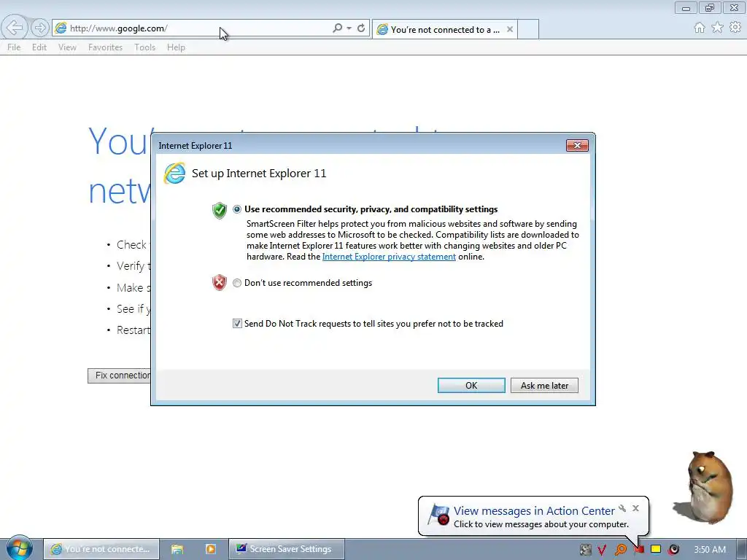Restore down the Internet Explorer window

[x=710, y=7]
